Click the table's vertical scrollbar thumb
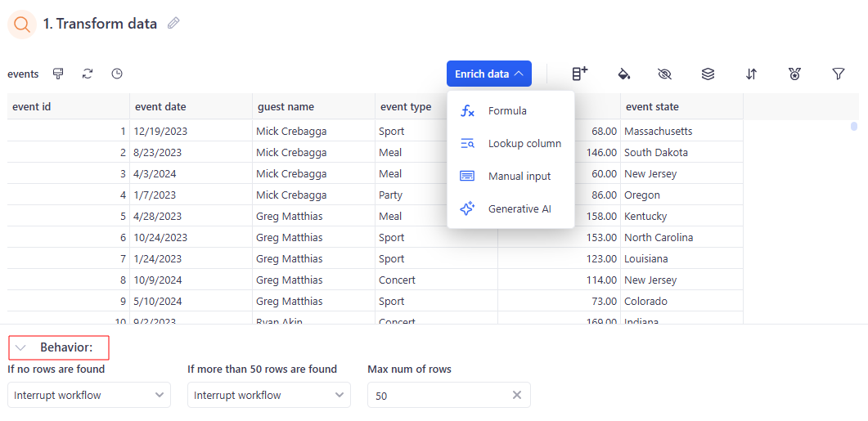This screenshot has height=421, width=868. click(854, 126)
